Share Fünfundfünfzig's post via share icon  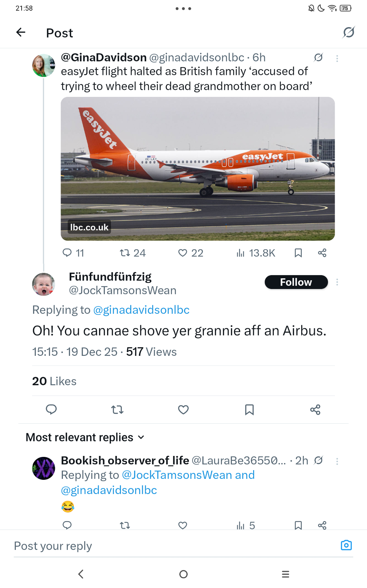tap(315, 409)
